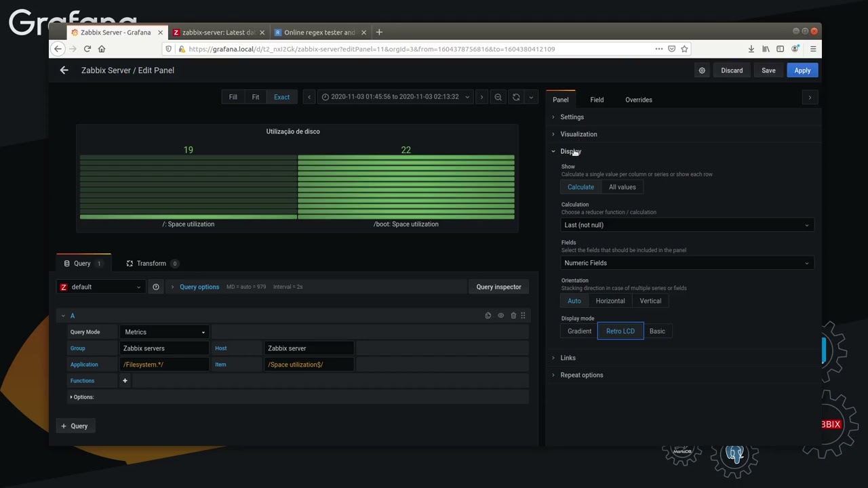This screenshot has width=868, height=488.
Task: Go back from Edit Panel with arrow
Action: click(64, 70)
